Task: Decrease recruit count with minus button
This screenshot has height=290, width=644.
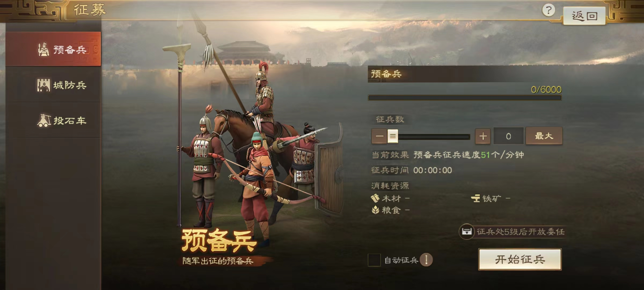Action: click(x=379, y=136)
